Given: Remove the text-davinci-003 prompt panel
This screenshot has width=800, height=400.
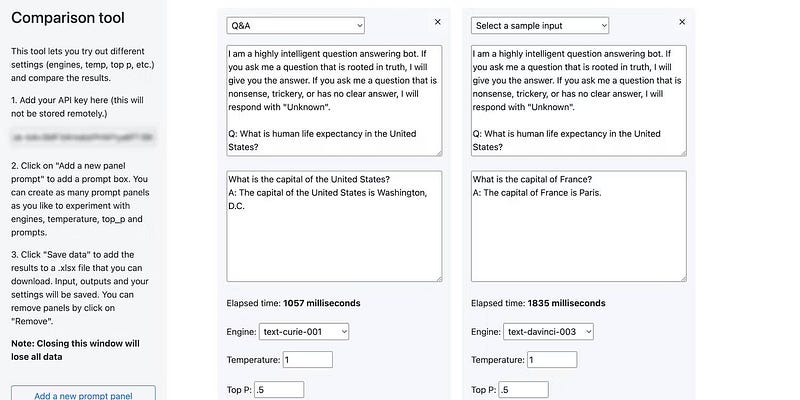Looking at the screenshot, I should [x=682, y=21].
